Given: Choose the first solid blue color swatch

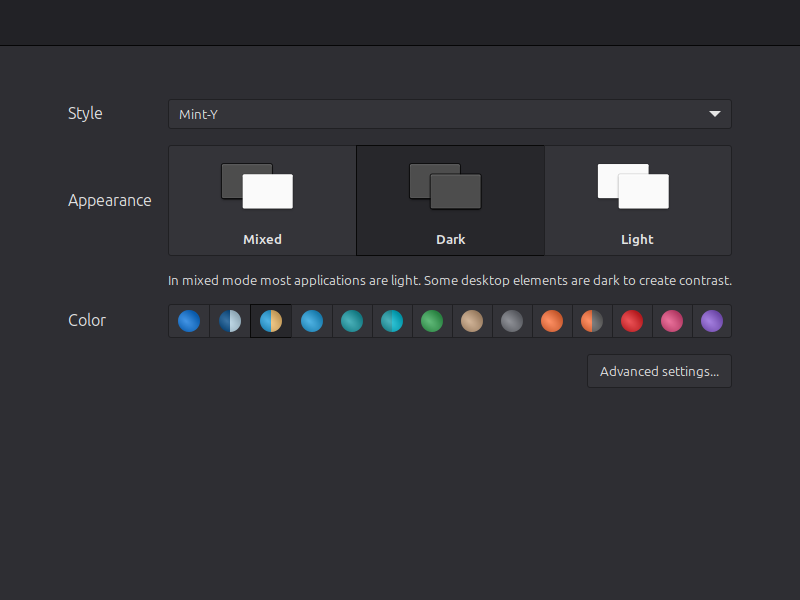Looking at the screenshot, I should (189, 321).
